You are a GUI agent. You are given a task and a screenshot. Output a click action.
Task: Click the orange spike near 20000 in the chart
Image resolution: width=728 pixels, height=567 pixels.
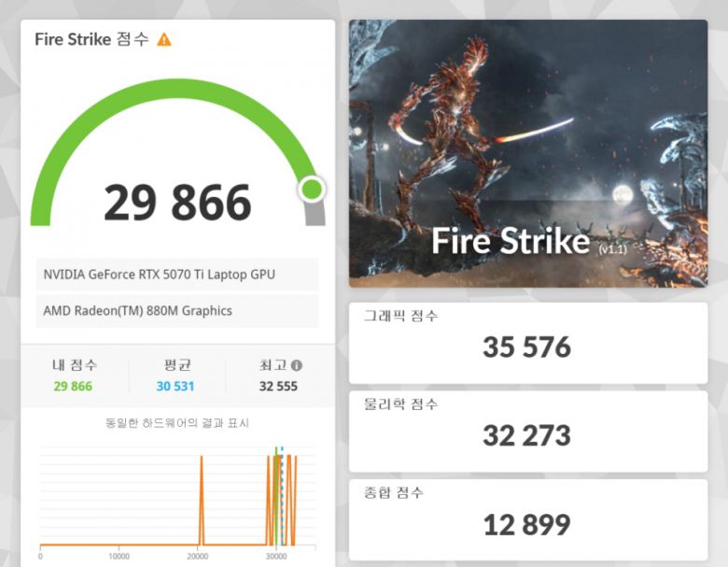coord(201,500)
